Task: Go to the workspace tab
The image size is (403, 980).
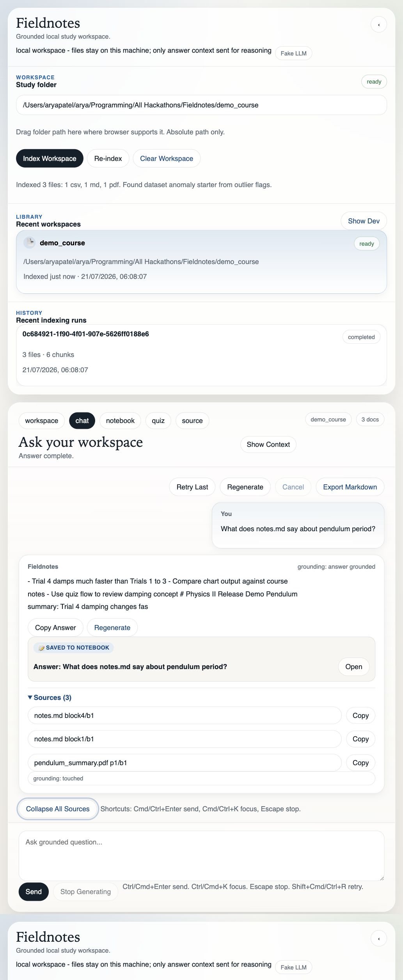Action: point(42,421)
